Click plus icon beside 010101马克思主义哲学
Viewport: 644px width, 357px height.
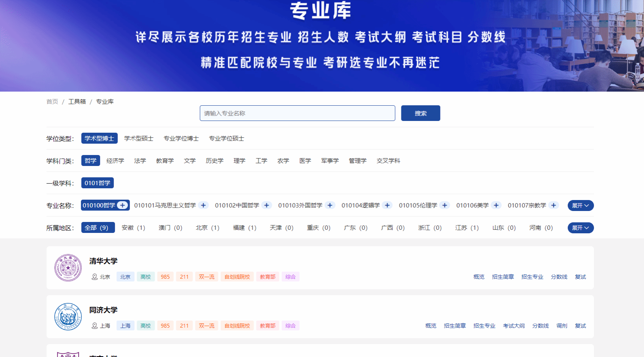[x=203, y=205]
